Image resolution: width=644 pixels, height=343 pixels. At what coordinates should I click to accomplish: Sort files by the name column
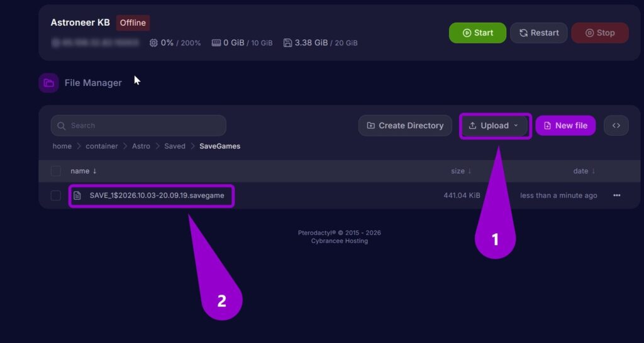coord(84,171)
